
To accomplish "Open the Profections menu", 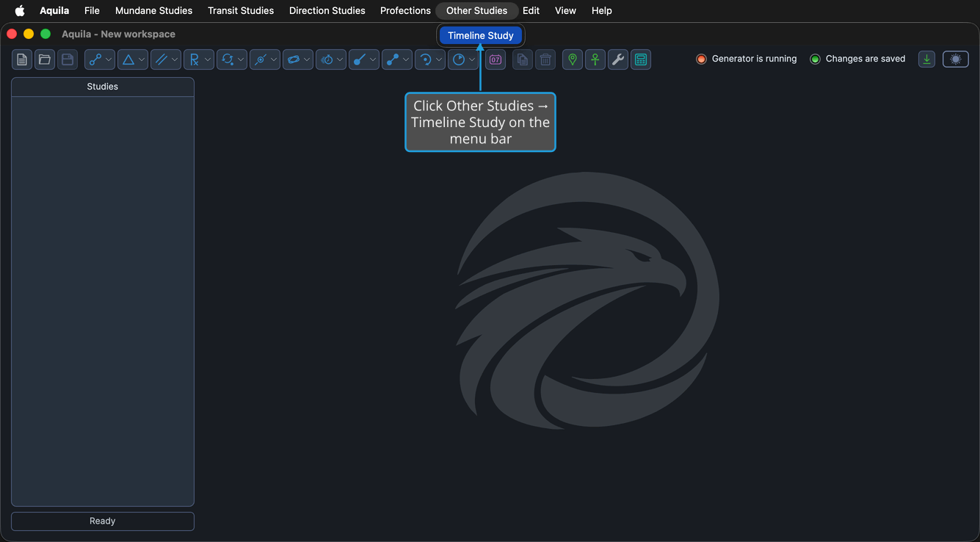I will (405, 10).
